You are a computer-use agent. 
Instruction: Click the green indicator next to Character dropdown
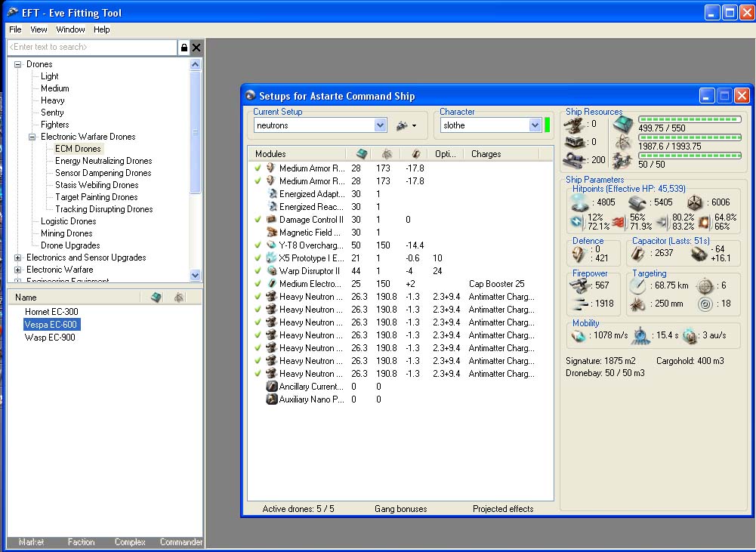(x=548, y=125)
